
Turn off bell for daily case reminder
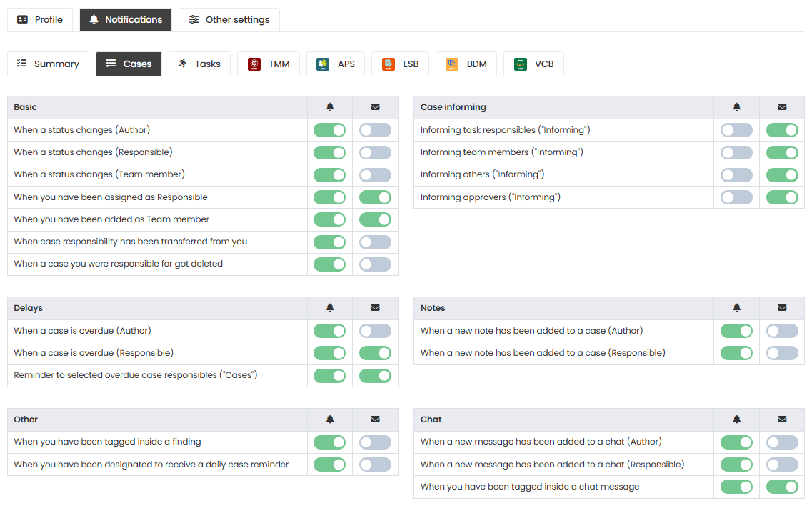[x=329, y=465]
